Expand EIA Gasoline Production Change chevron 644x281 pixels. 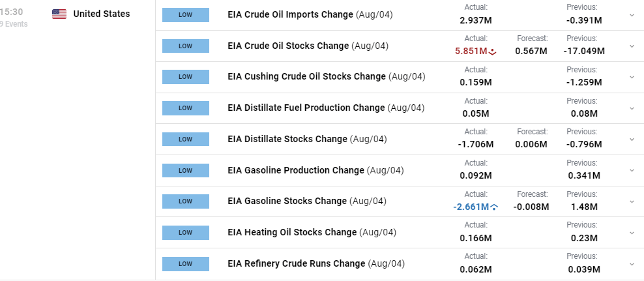(x=632, y=170)
